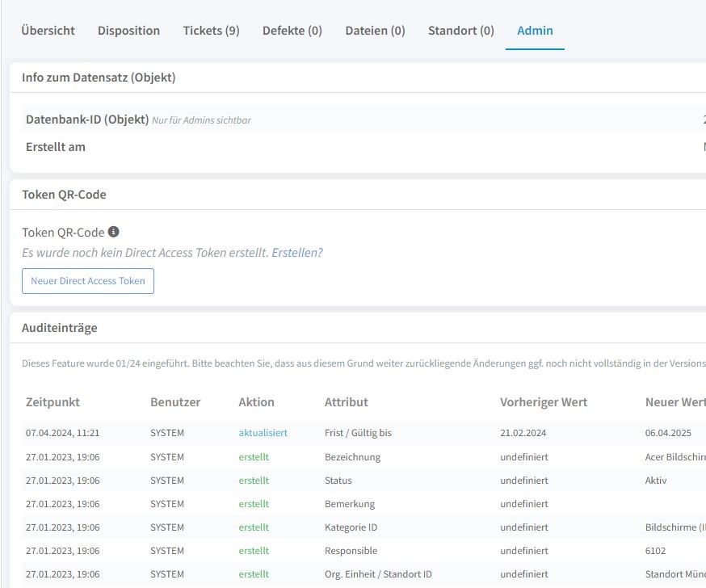This screenshot has width=706, height=588.
Task: Click the active Admin tab
Action: point(535,31)
